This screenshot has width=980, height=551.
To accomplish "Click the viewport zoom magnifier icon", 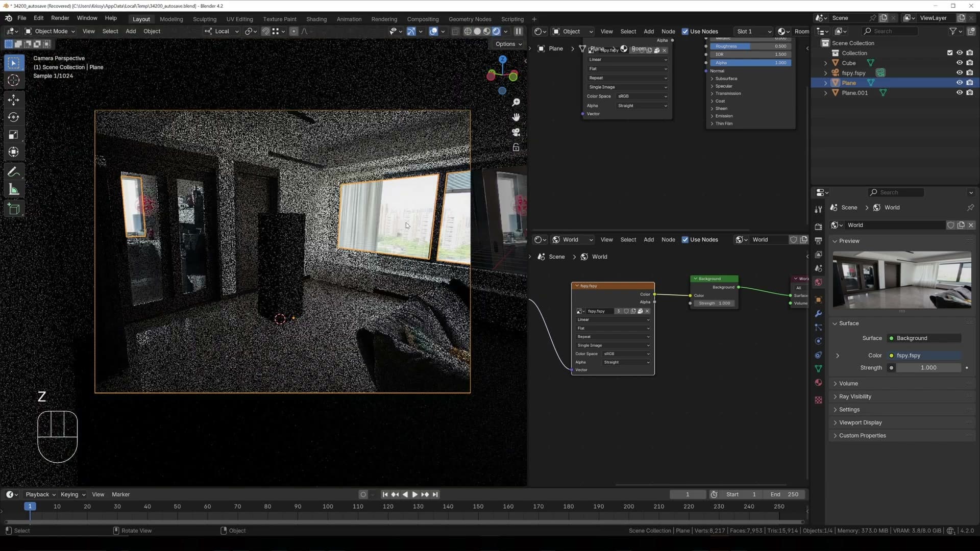I will [x=516, y=103].
